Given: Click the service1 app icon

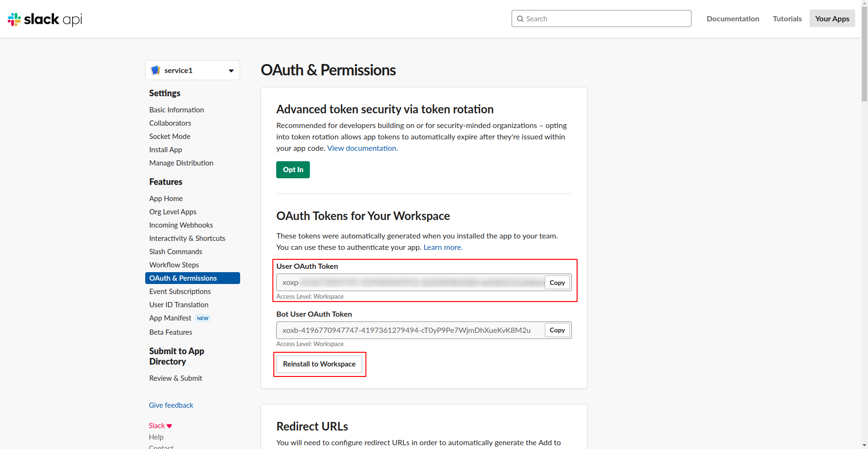Looking at the screenshot, I should tap(155, 70).
